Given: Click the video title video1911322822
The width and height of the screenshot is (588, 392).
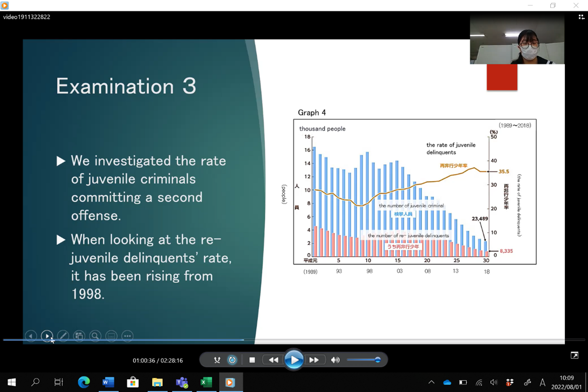Looking at the screenshot, I should tap(27, 17).
